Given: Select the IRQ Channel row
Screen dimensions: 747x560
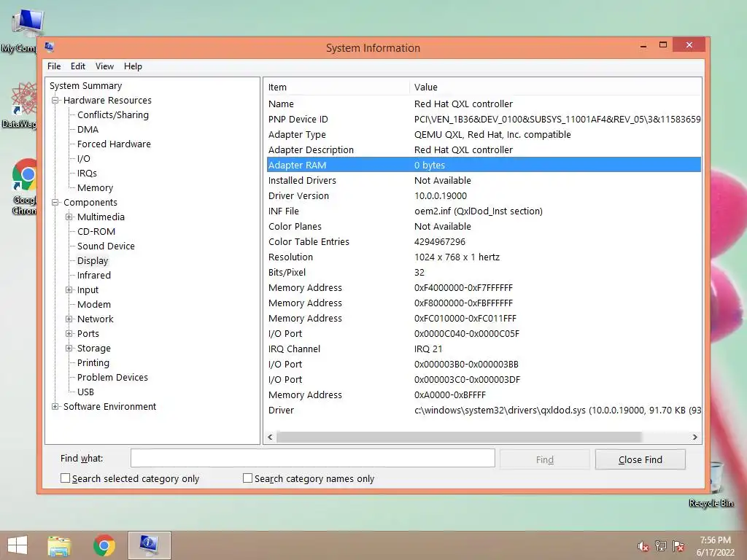Looking at the screenshot, I should (x=484, y=349).
